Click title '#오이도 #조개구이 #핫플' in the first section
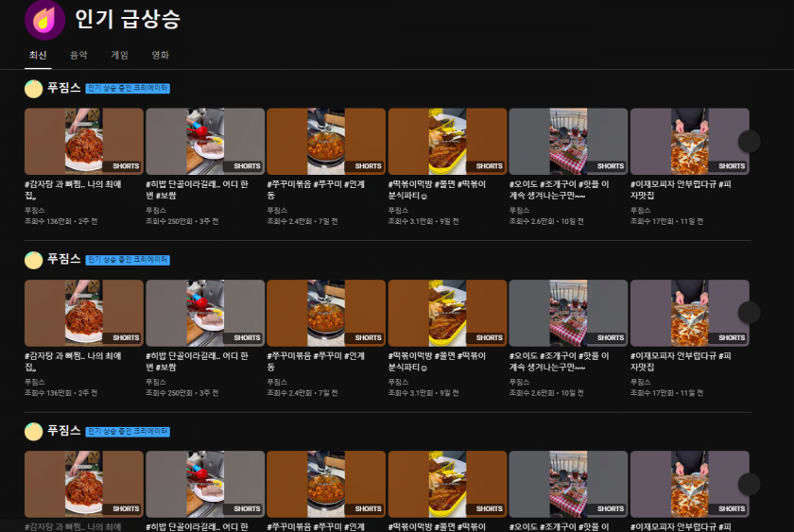The width and height of the screenshot is (794, 532). (559, 190)
